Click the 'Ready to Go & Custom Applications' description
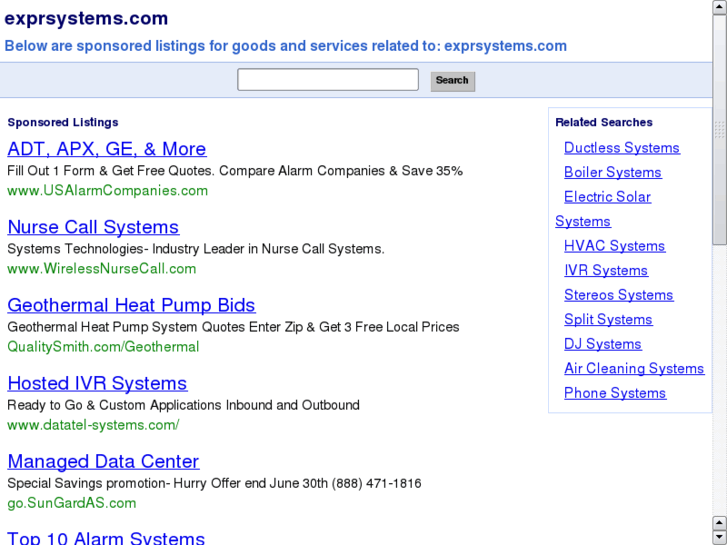Screen dimensions: 727x545 click(x=183, y=405)
